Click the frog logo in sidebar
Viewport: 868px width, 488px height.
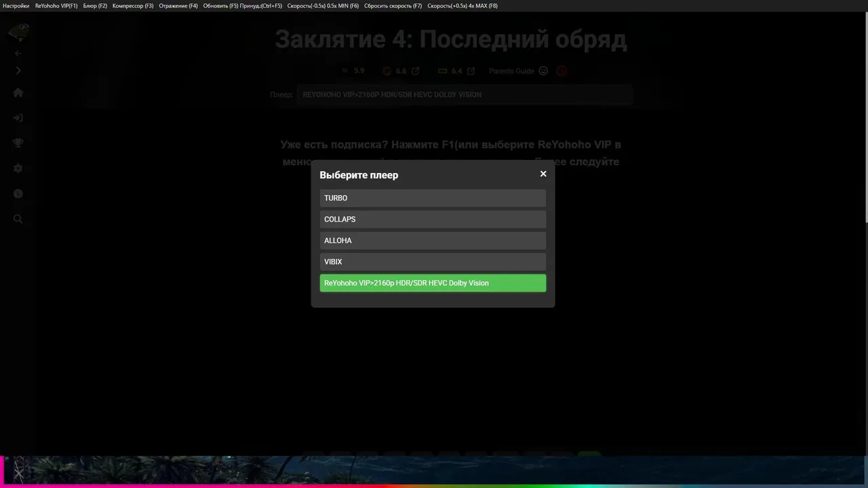[19, 31]
